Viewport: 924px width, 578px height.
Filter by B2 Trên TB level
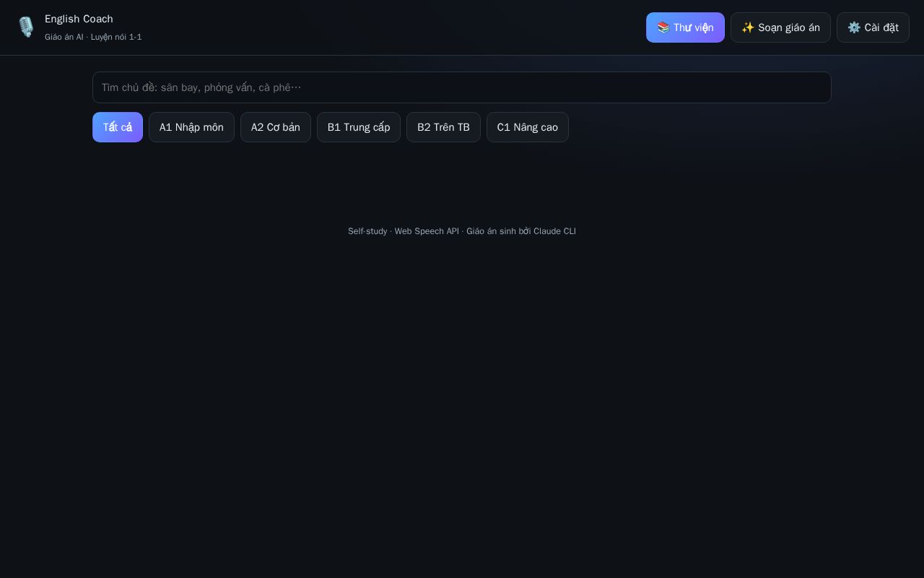click(443, 127)
